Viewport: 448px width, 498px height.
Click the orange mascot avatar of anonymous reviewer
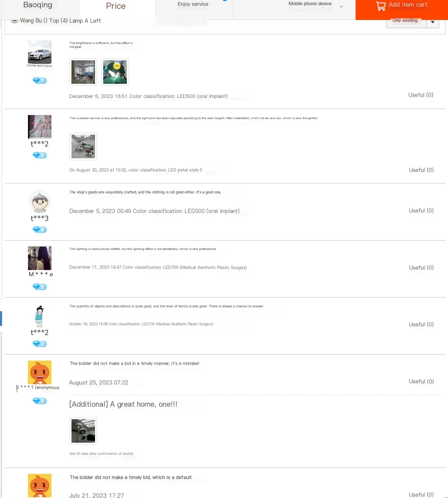40,372
